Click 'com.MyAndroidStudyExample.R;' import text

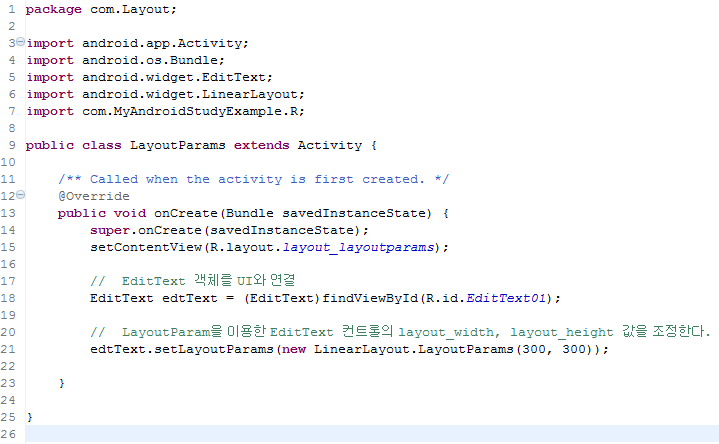click(193, 111)
